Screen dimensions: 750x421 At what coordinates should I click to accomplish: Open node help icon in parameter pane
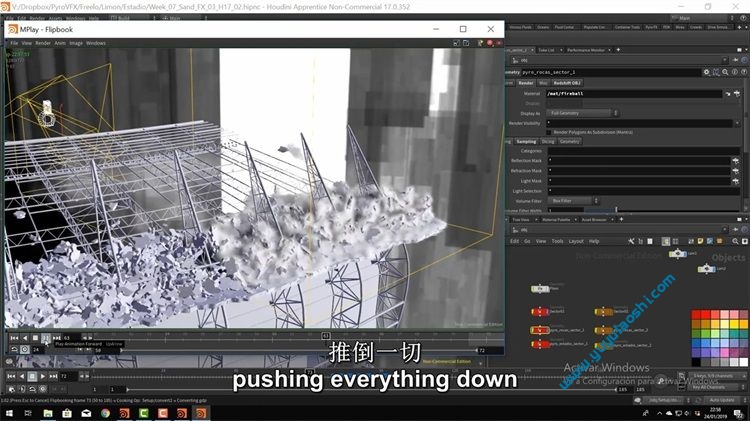click(744, 72)
